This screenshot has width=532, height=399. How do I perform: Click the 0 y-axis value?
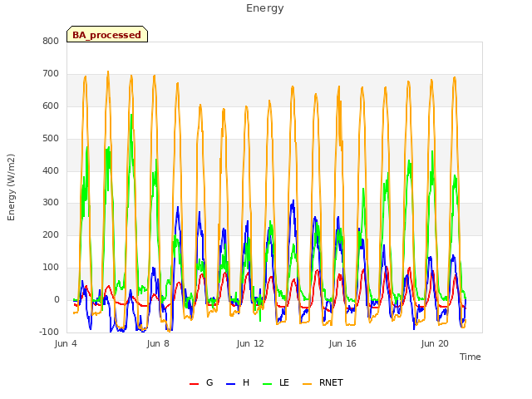(57, 300)
